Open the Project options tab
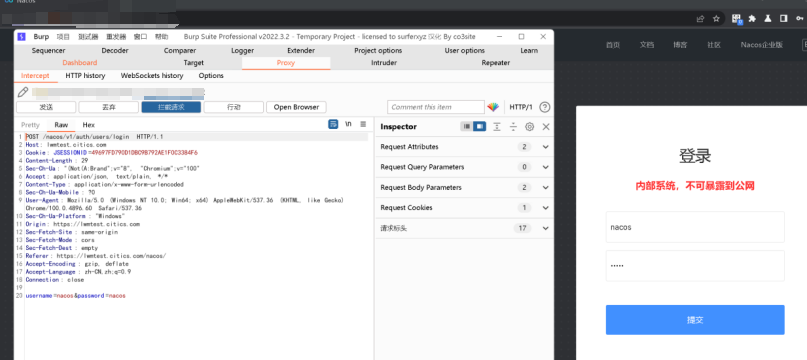This screenshot has width=807, height=360. pos(378,50)
